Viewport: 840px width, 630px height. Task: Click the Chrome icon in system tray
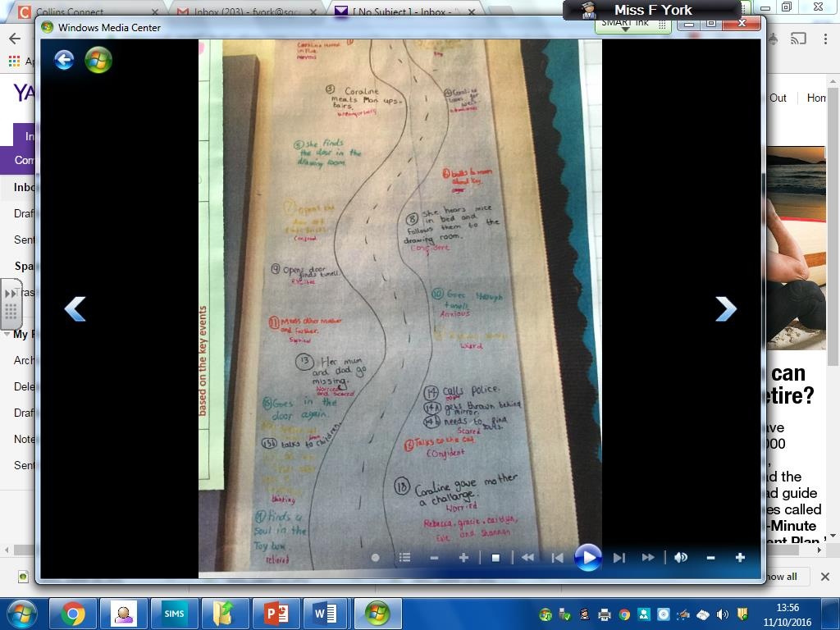point(624,614)
